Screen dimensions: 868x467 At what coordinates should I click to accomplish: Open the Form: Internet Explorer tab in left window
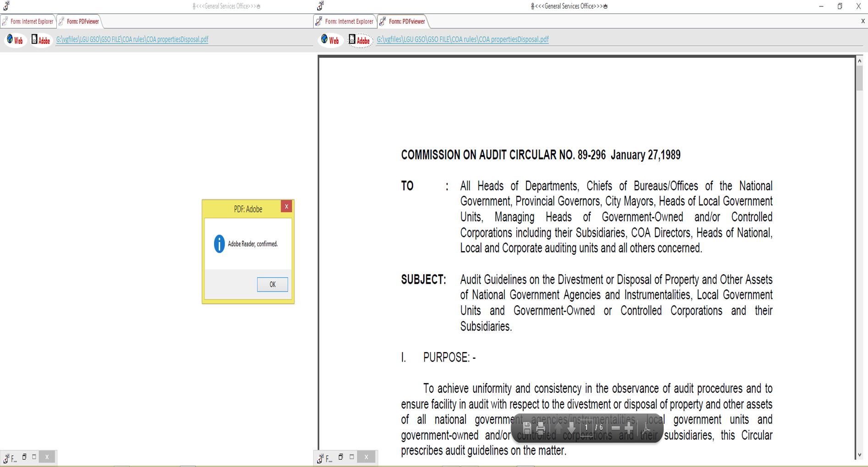[x=28, y=22]
